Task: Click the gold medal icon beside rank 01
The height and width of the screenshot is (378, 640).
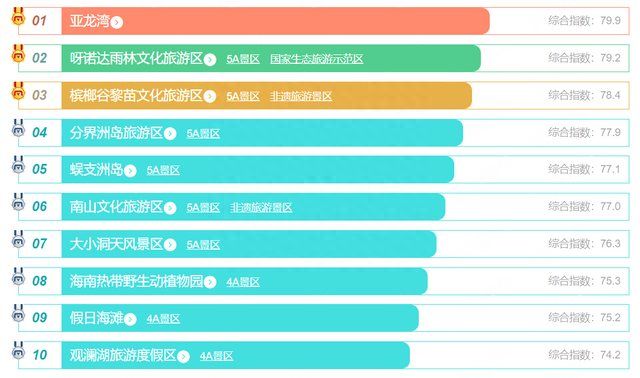Action: (18, 17)
